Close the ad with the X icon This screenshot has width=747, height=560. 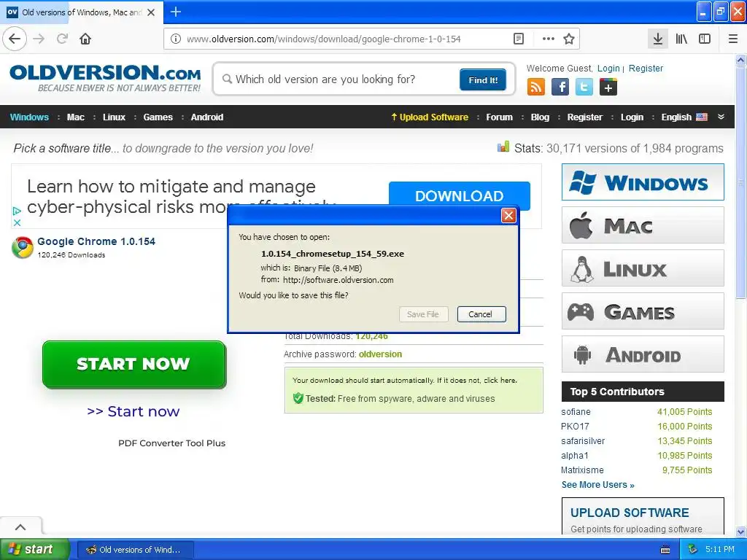[17, 222]
